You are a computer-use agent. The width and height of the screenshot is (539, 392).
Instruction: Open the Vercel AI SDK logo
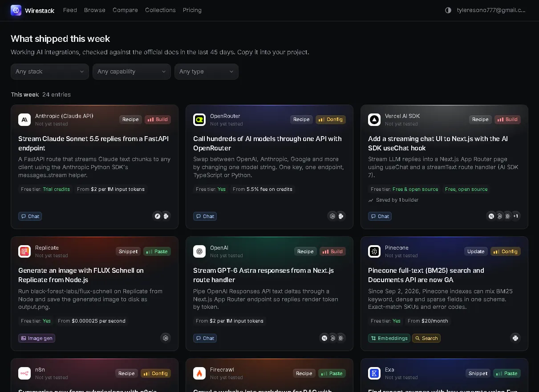[374, 120]
